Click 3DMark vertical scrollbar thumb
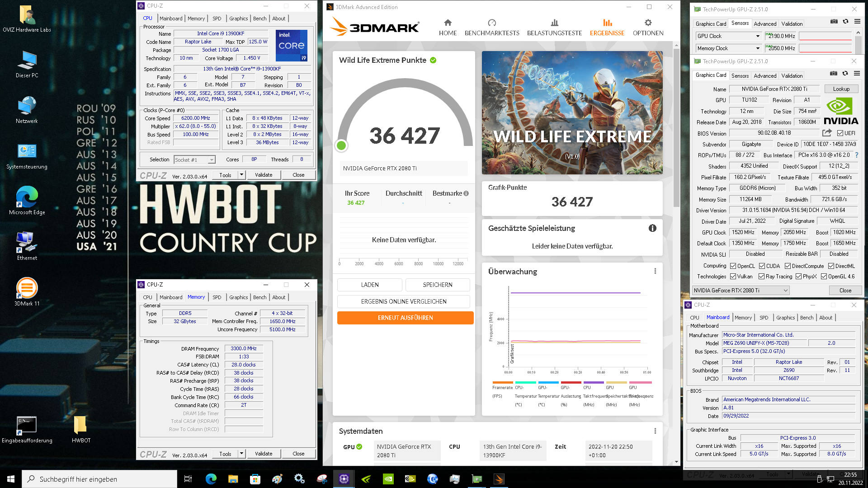Image resolution: width=868 pixels, height=488 pixels. tap(676, 128)
